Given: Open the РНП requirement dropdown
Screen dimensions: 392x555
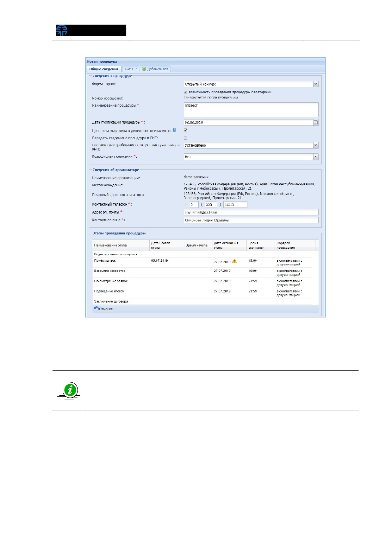Looking at the screenshot, I should click(x=316, y=145).
